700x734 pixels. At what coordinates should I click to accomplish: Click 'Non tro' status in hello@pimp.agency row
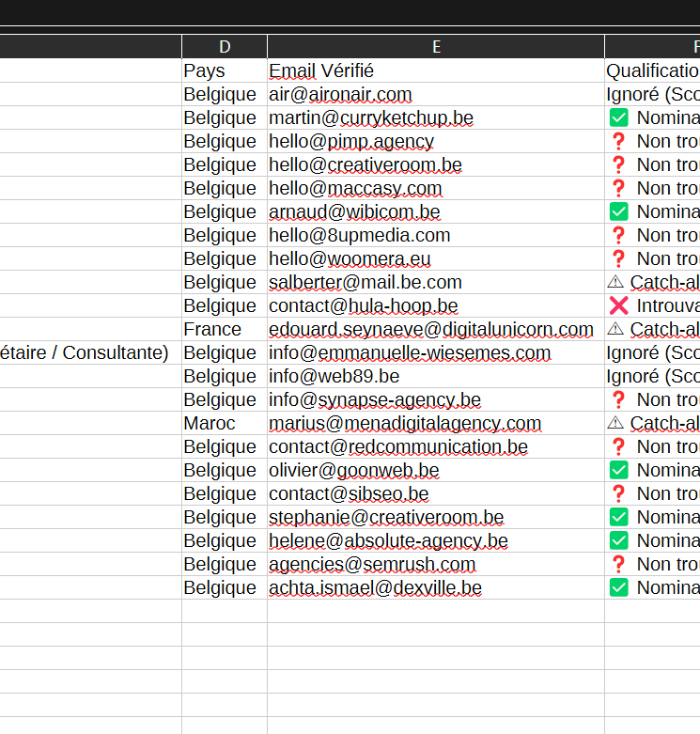(653, 141)
